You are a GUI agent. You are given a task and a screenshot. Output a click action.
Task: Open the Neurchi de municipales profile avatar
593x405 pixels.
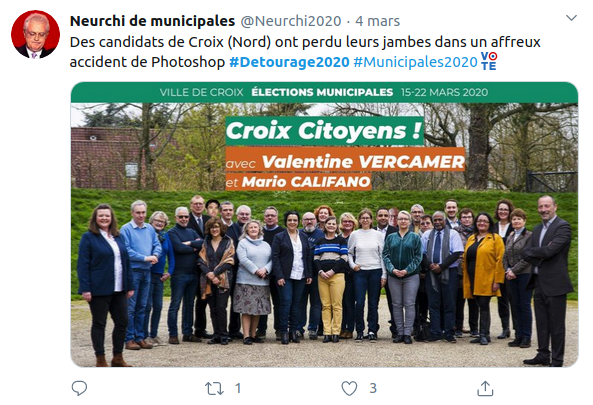pyautogui.click(x=36, y=34)
